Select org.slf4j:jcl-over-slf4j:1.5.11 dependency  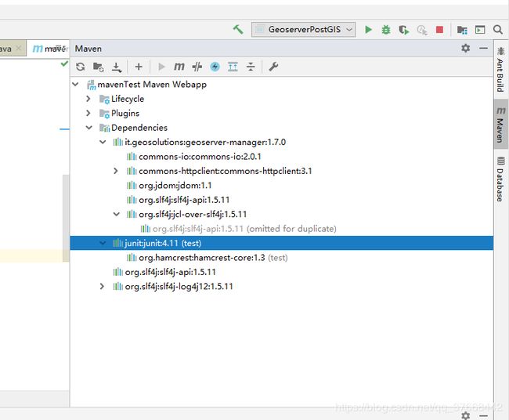193,214
